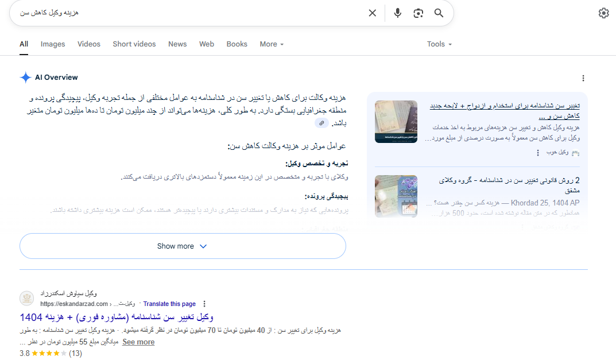Switch to the Images tab
Screen dimensions: 616x364
point(53,44)
